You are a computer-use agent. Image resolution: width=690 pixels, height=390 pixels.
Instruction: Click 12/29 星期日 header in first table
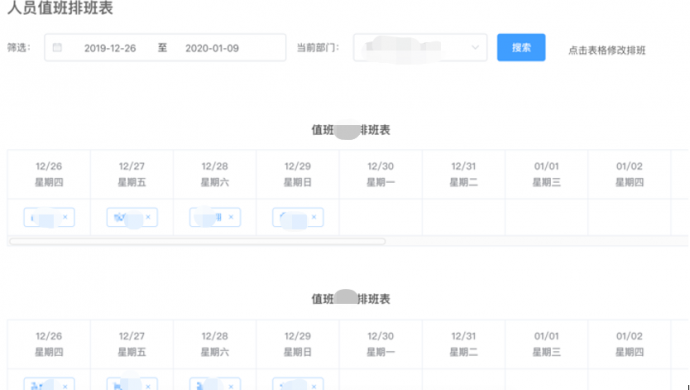click(297, 174)
